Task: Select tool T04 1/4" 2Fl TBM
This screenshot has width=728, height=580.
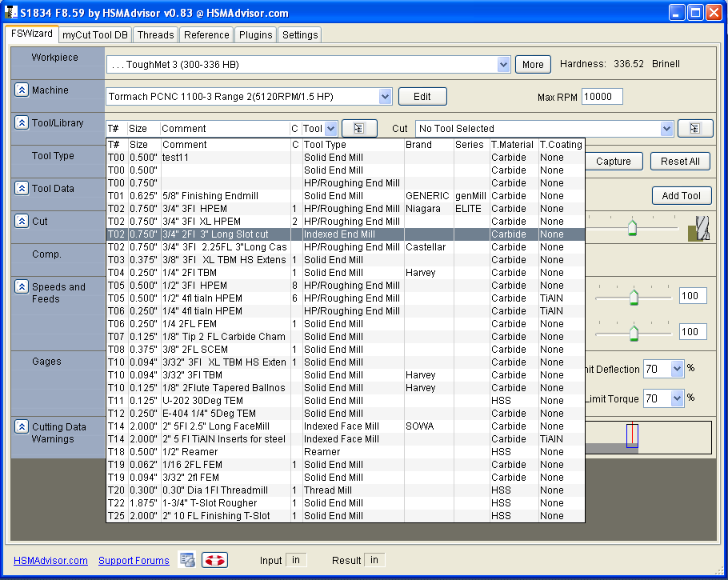Action: point(345,273)
